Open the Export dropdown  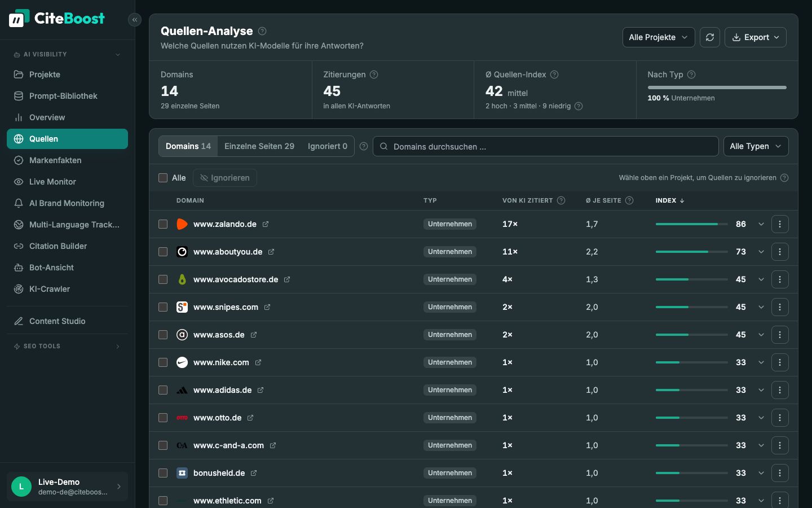click(755, 37)
